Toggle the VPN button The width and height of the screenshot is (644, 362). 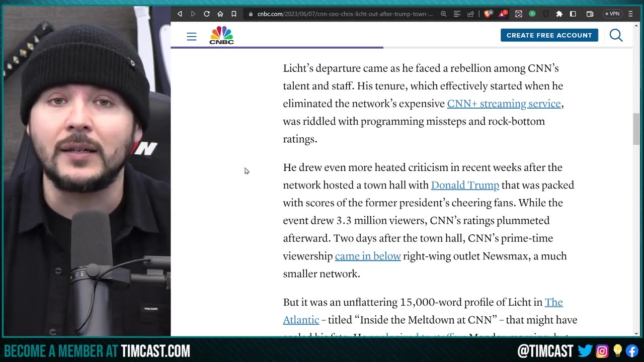(x=612, y=14)
